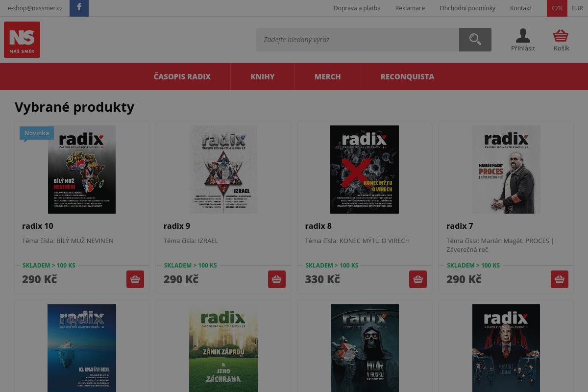This screenshot has width=588, height=392.
Task: Switch currency to CZK
Action: pos(557,8)
